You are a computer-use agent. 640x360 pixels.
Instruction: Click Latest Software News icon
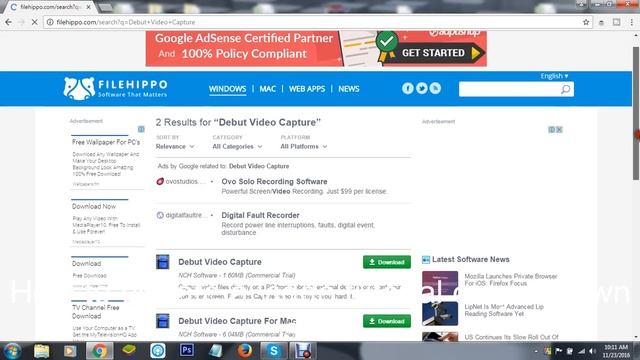(426, 260)
